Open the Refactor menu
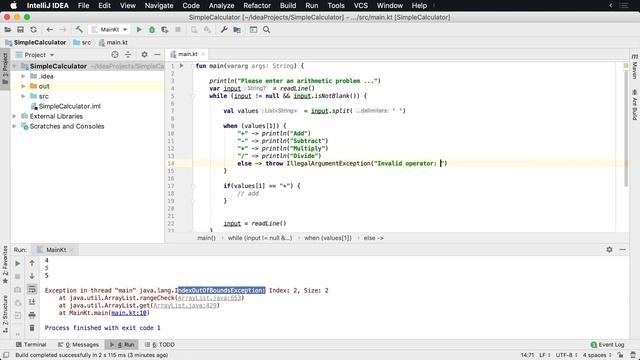This screenshot has height=360, width=640. tap(257, 6)
